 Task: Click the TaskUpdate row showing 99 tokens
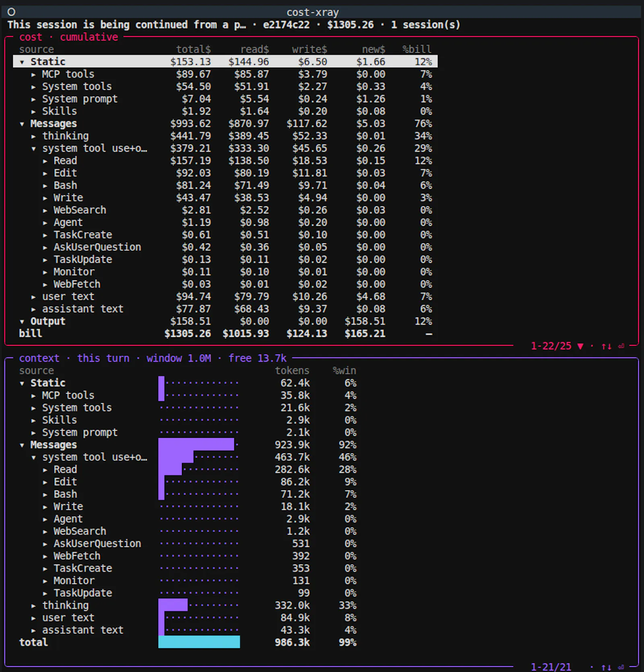point(188,593)
